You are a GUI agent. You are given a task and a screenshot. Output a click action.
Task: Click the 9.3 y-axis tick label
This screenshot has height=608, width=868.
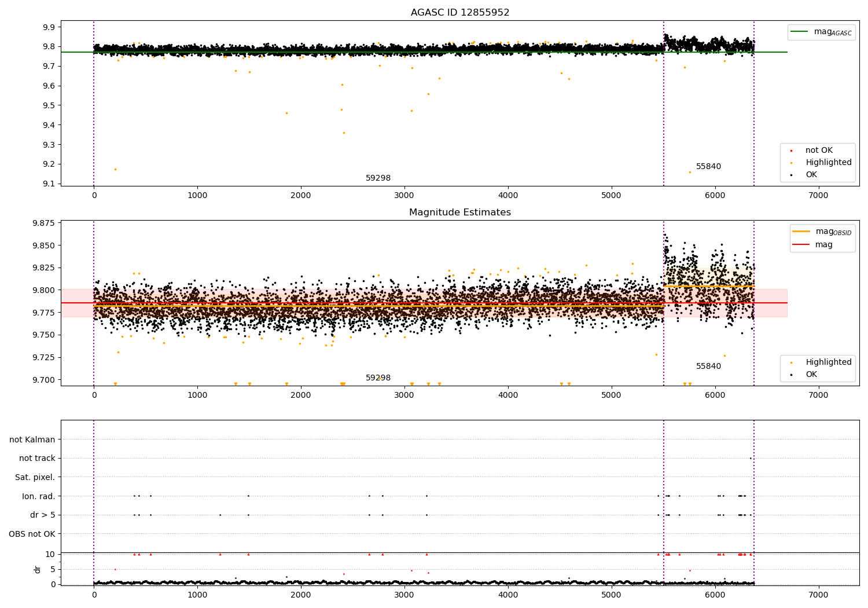pyautogui.click(x=49, y=145)
